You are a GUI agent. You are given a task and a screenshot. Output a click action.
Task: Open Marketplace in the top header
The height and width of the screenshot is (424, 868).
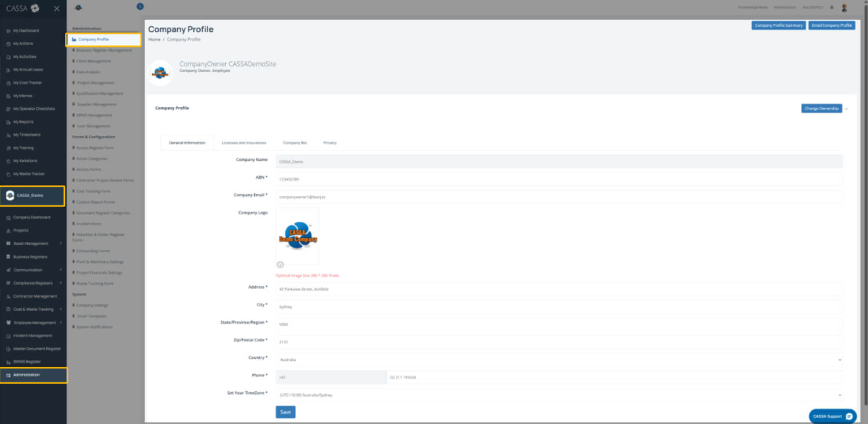(785, 8)
